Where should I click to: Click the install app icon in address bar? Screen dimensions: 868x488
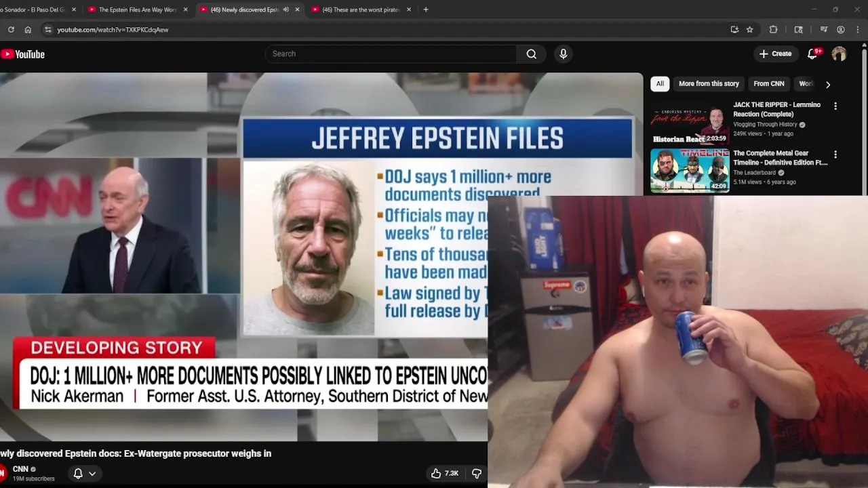coord(734,30)
